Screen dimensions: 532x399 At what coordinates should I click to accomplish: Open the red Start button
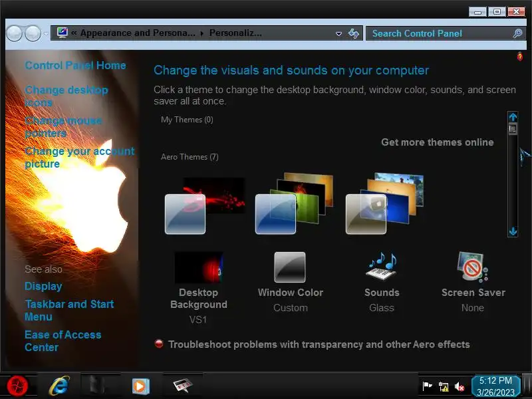[17, 386]
